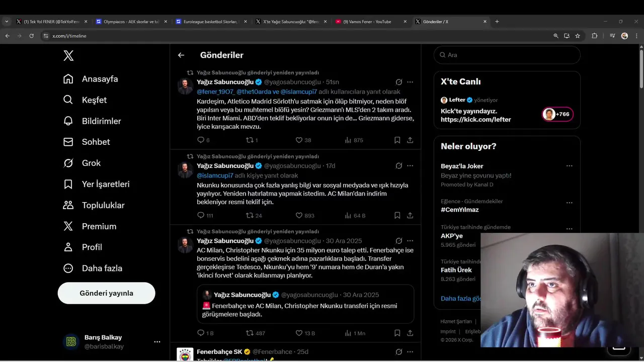Open Anasayfa (Home) from the sidebar
The image size is (644, 362).
[x=91, y=79]
